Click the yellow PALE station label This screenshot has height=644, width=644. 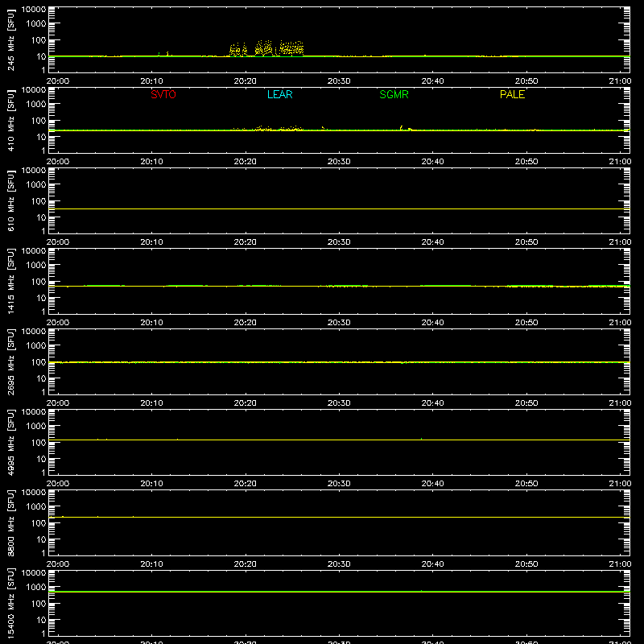coord(512,94)
